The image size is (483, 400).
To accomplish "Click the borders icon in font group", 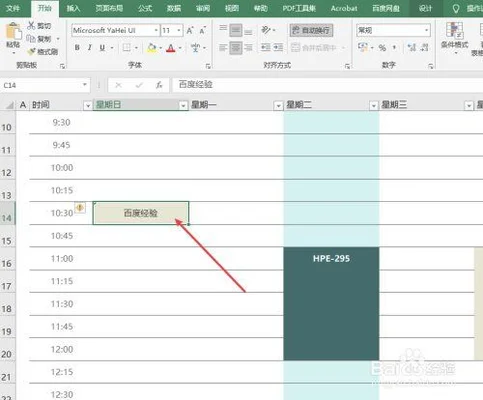I will [126, 48].
